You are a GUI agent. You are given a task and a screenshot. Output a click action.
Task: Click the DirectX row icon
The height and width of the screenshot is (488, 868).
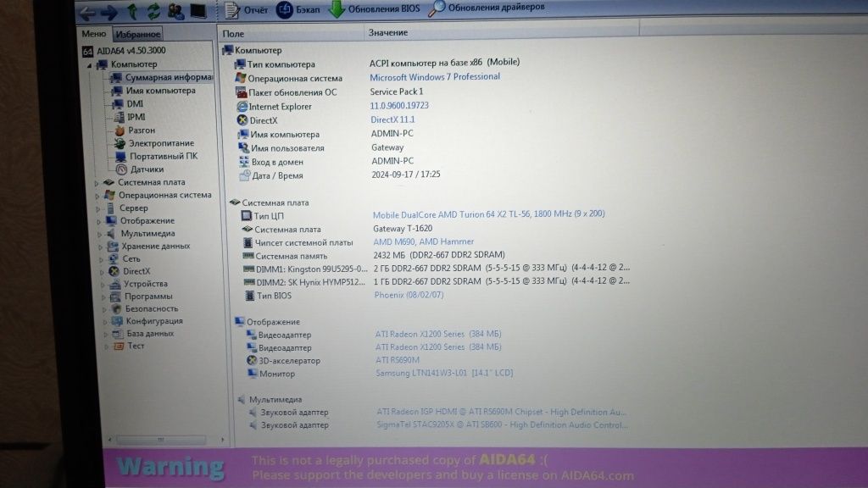[242, 120]
